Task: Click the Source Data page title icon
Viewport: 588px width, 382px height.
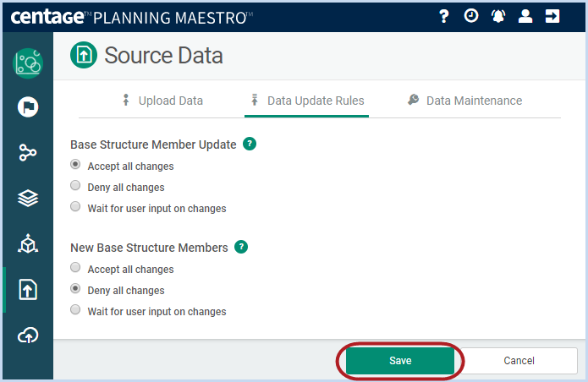Action: [x=84, y=55]
